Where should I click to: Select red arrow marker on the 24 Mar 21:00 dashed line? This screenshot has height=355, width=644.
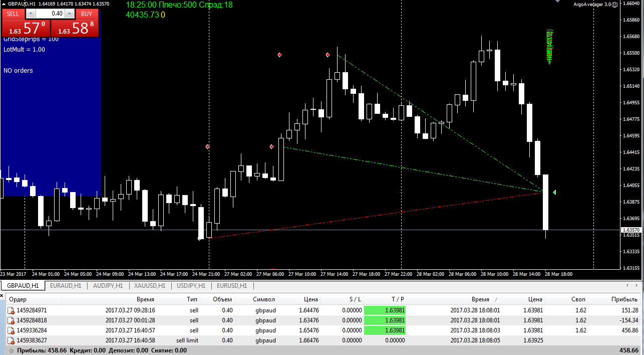click(207, 146)
